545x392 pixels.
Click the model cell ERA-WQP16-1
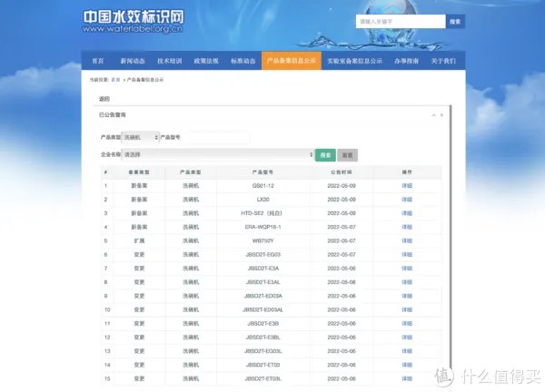(x=263, y=227)
